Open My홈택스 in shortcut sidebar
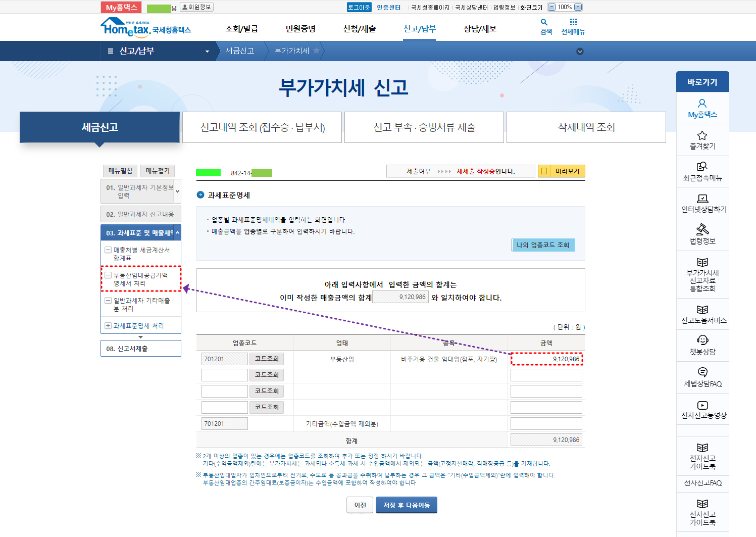 pos(702,108)
